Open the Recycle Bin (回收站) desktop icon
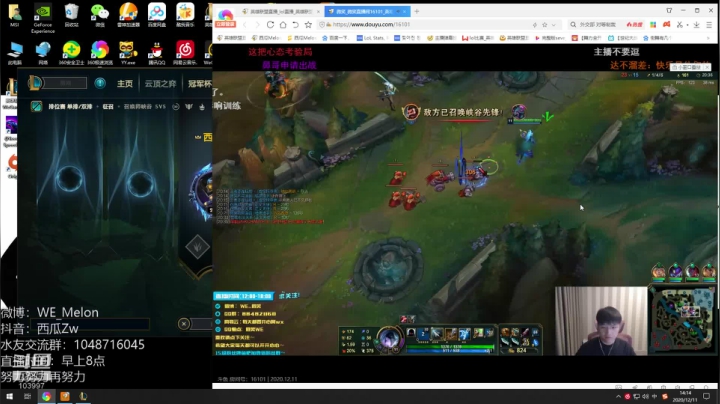 (71, 16)
